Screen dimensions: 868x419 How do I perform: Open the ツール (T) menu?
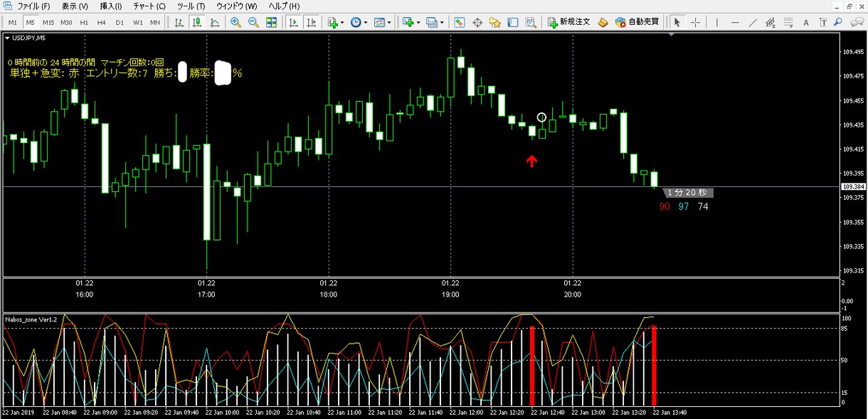click(191, 6)
